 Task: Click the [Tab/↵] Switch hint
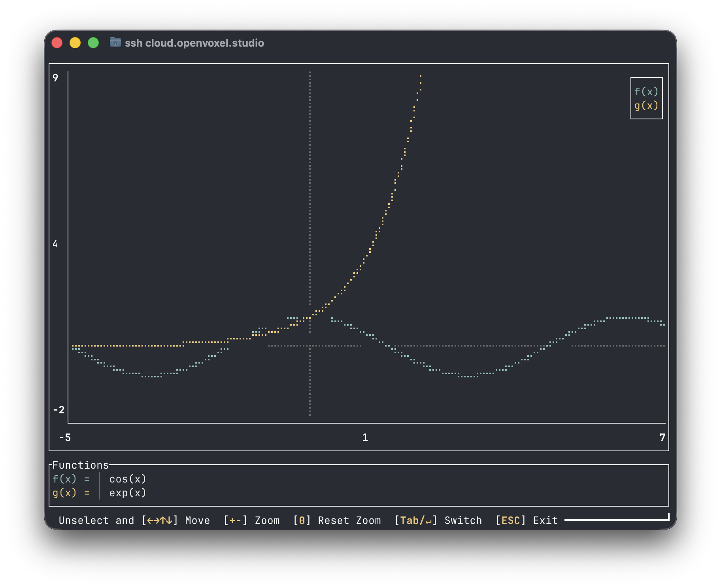[438, 520]
